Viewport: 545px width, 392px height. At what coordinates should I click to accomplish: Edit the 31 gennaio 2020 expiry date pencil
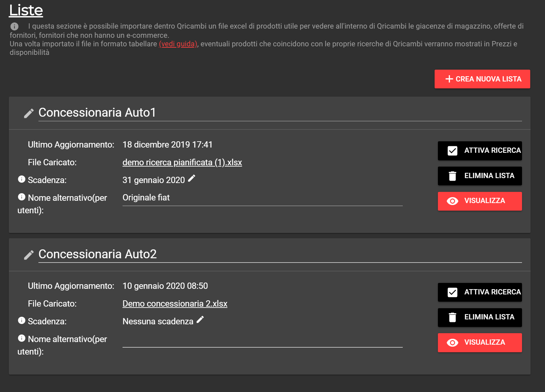point(192,178)
